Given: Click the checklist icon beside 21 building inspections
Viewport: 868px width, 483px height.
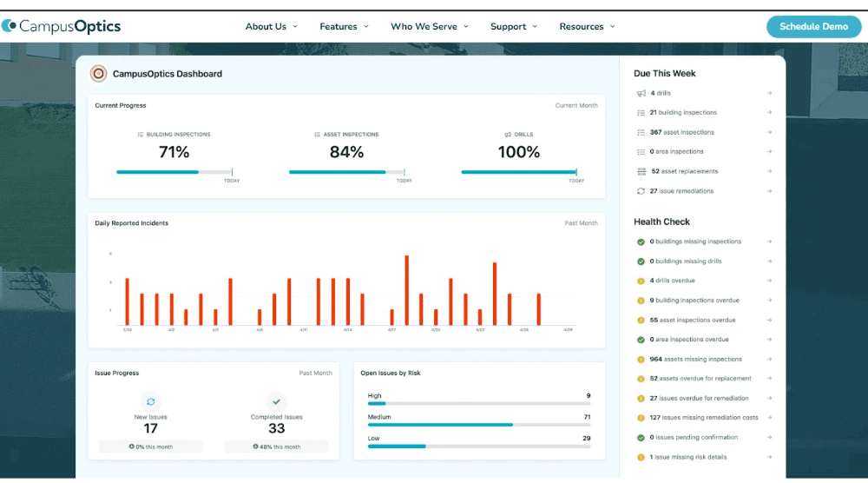Looking at the screenshot, I should coord(641,113).
